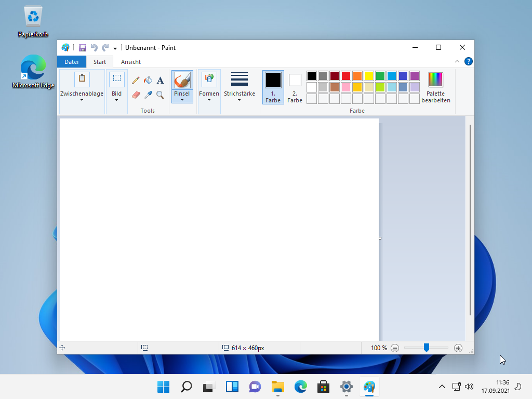Open taskbar Search
532x399 pixels.
(187, 387)
